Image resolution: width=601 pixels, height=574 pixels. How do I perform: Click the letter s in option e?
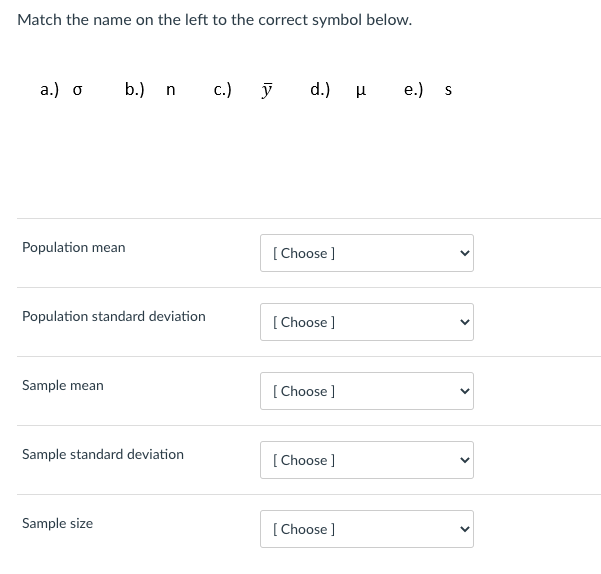(447, 90)
